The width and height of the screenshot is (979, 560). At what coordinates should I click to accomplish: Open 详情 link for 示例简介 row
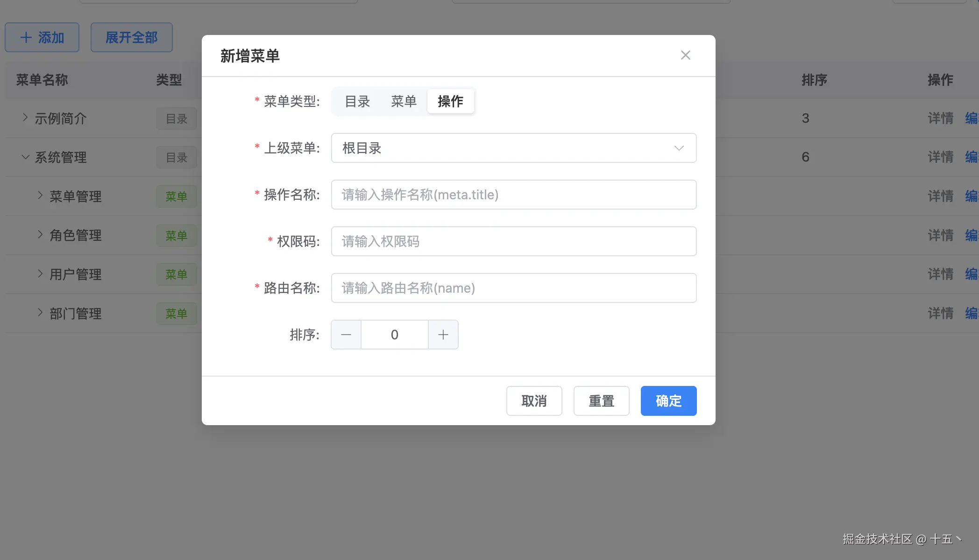click(940, 118)
